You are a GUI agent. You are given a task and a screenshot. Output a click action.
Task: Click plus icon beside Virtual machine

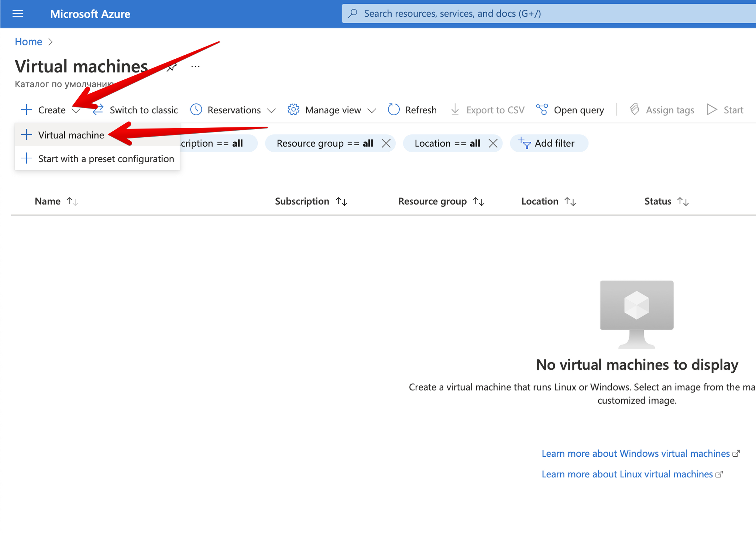coord(26,135)
